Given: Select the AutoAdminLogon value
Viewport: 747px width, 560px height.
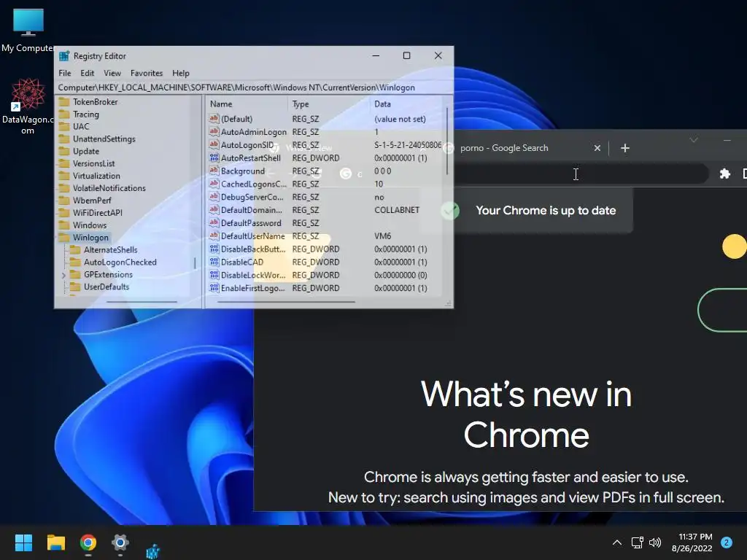Looking at the screenshot, I should pos(253,132).
